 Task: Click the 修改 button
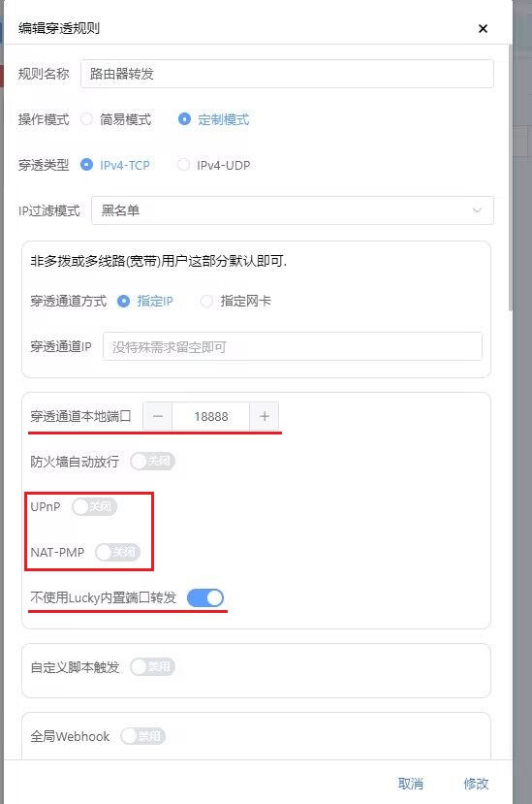coord(476,784)
